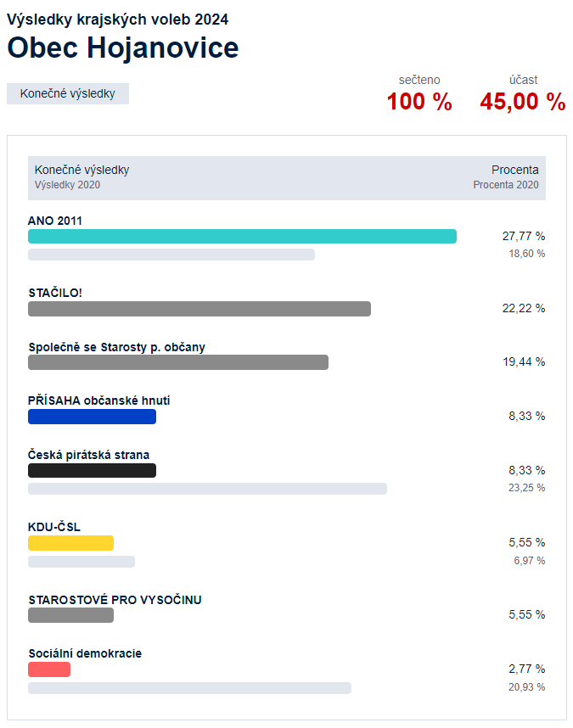Click the 45,00 % účast value
Image resolution: width=573 pixels, height=728 pixels.
point(523,102)
